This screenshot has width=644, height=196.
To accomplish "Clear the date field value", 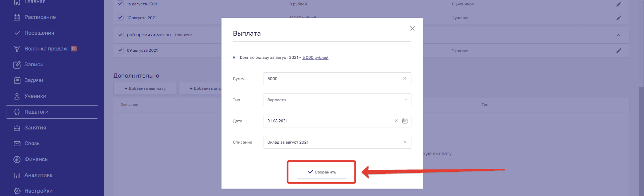I will click(x=396, y=121).
